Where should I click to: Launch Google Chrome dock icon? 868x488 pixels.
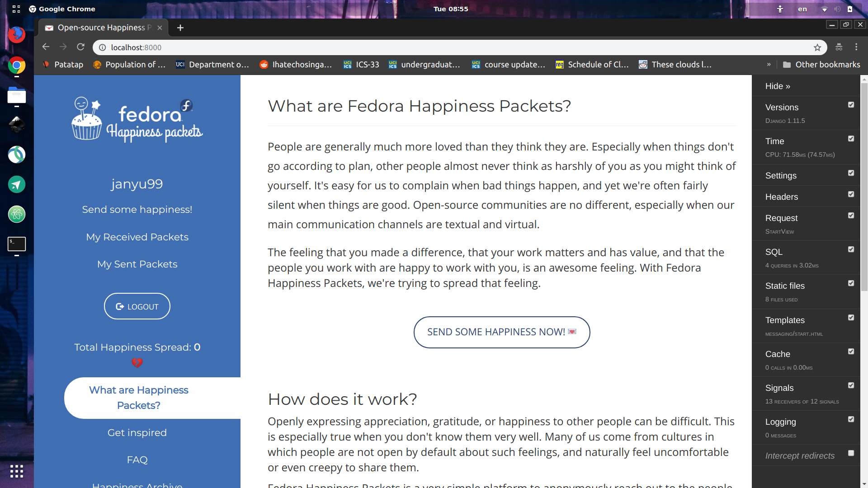click(x=17, y=66)
